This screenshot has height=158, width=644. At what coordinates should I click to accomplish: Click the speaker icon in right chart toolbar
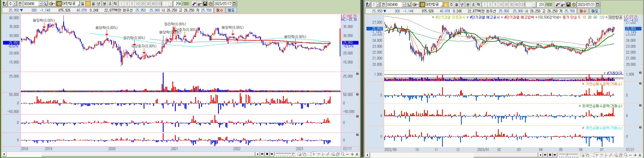414,4
